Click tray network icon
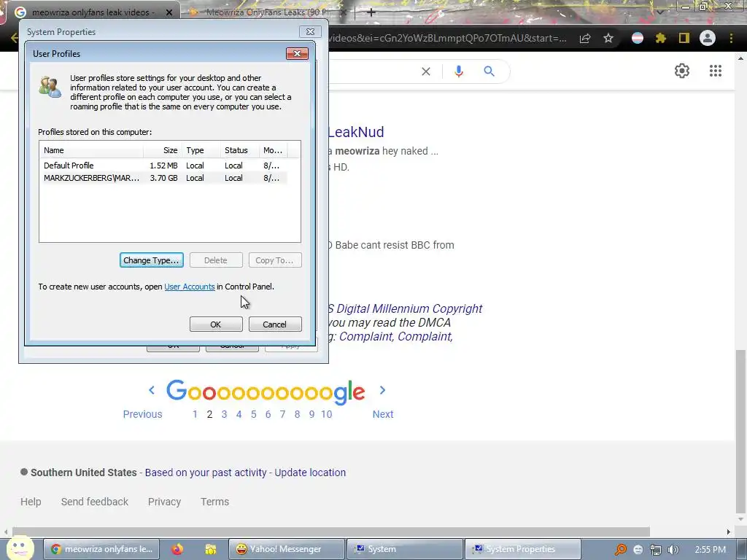 (x=656, y=550)
